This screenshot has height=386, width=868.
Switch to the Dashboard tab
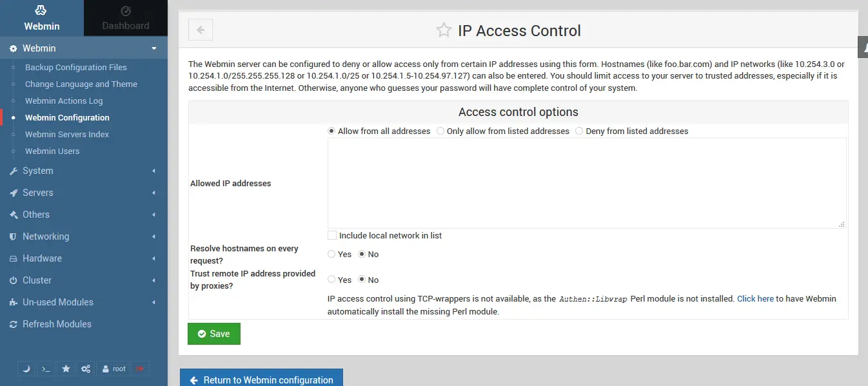click(x=126, y=18)
